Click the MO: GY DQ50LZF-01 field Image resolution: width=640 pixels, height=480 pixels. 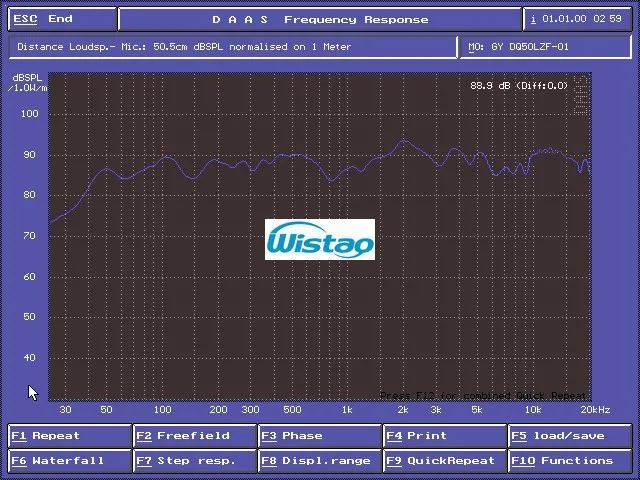(x=546, y=47)
